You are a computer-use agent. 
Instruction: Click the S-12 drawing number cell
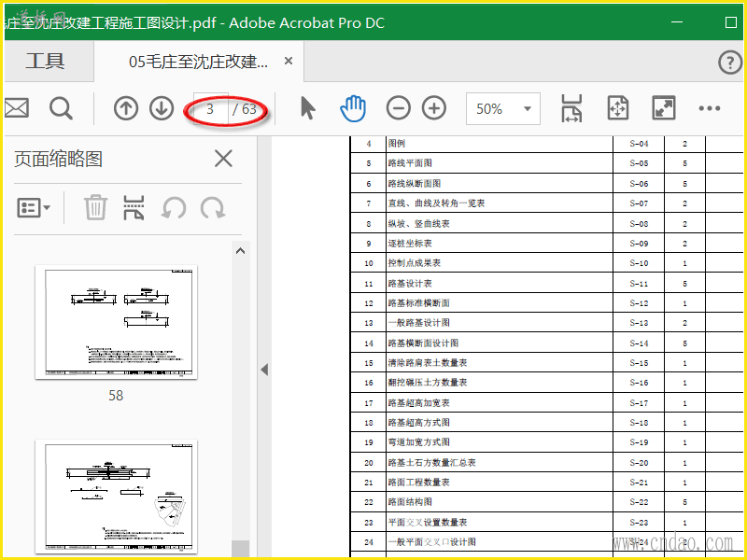pos(639,303)
